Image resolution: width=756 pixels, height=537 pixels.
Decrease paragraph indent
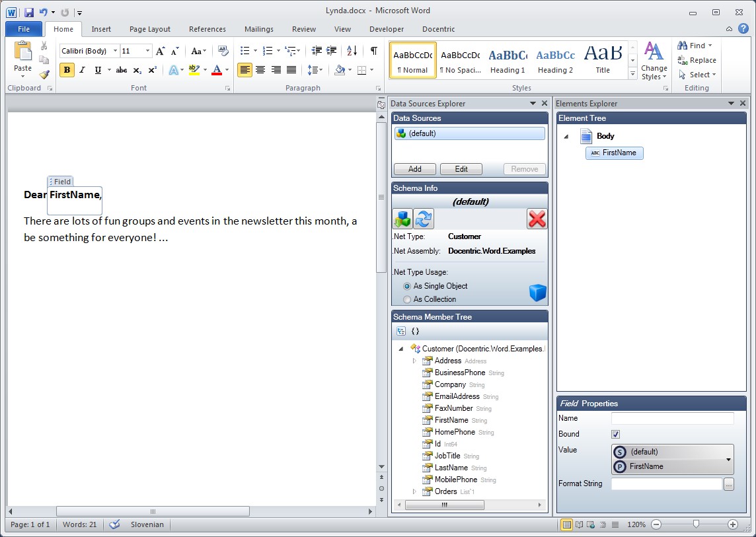click(x=317, y=51)
